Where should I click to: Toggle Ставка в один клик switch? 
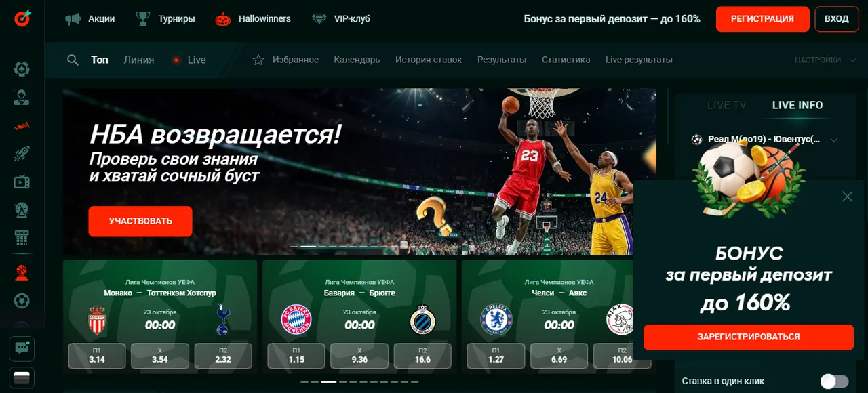tap(833, 381)
